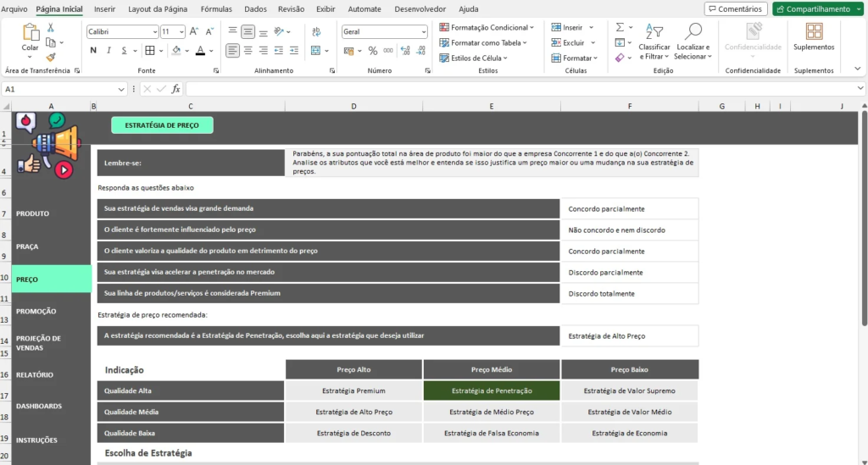Switch to the Fórmulas ribbon tab
The height and width of the screenshot is (465, 868).
216,8
